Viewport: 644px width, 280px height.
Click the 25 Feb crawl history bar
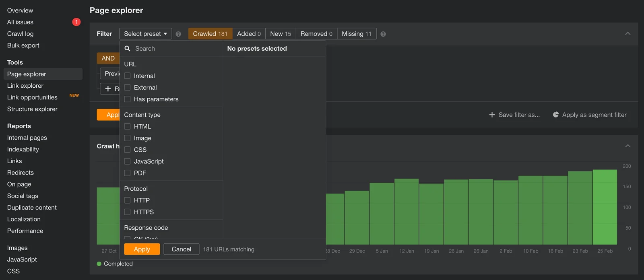(605, 207)
